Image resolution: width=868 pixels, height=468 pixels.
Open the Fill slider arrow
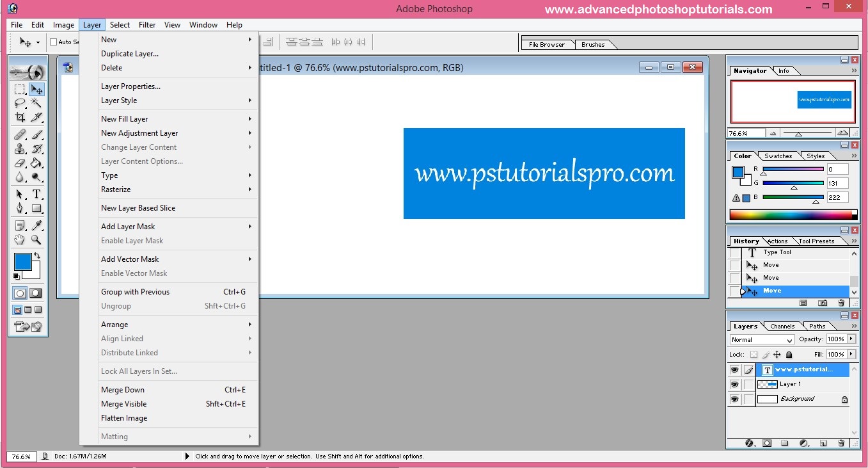coord(851,354)
